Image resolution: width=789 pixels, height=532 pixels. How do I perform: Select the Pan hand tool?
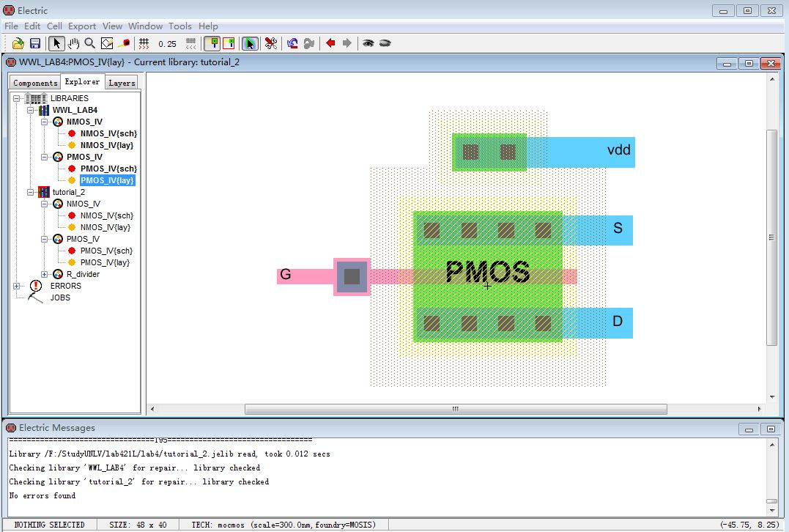[x=73, y=43]
